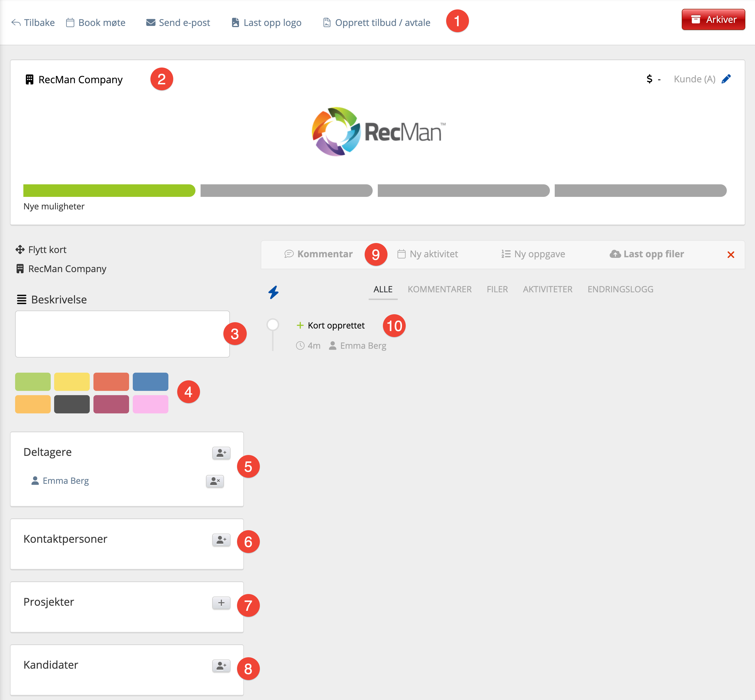Click the plus icon in Prosjekter

coord(221,603)
